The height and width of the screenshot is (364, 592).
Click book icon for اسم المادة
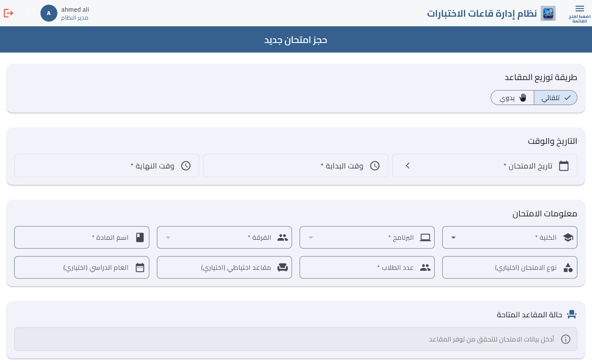[140, 237]
